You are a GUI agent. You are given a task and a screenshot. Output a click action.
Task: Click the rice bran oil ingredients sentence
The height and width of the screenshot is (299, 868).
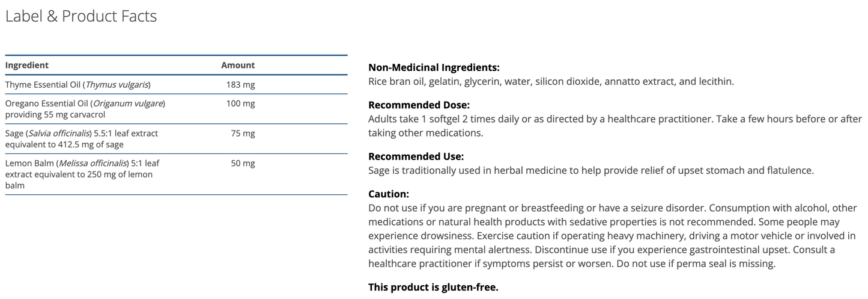point(551,81)
